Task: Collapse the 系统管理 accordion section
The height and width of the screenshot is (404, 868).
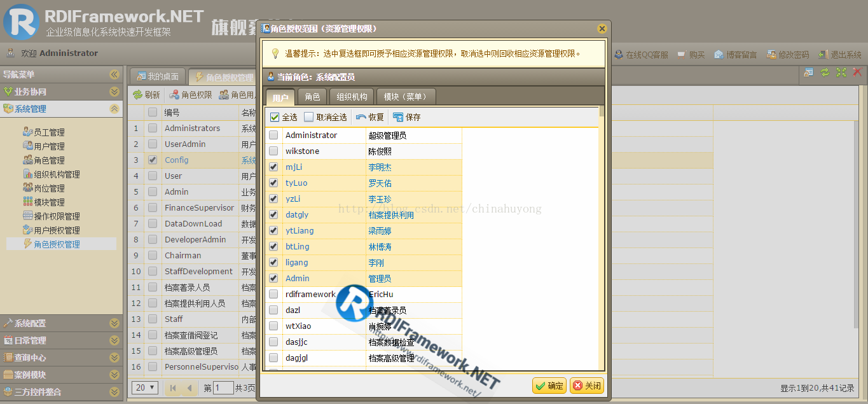Action: tap(114, 109)
